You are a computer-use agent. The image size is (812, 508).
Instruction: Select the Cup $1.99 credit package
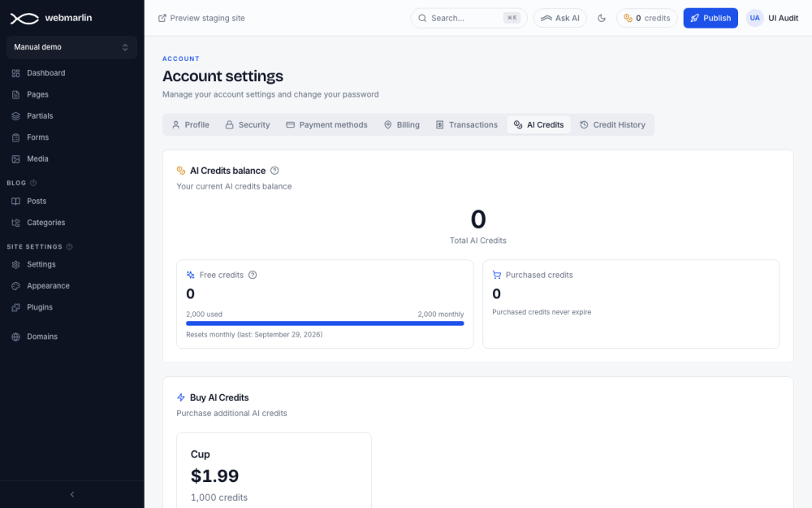[274, 471]
